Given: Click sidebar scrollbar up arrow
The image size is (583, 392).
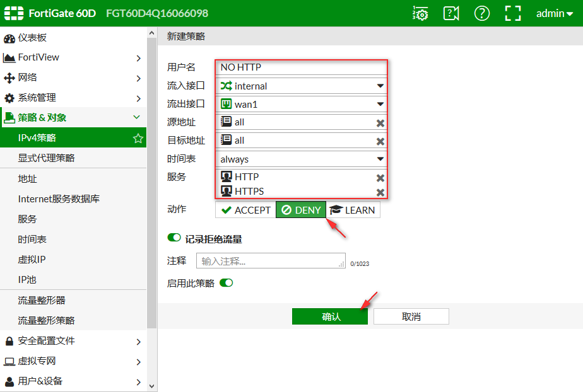Looking at the screenshot, I should click(x=151, y=33).
